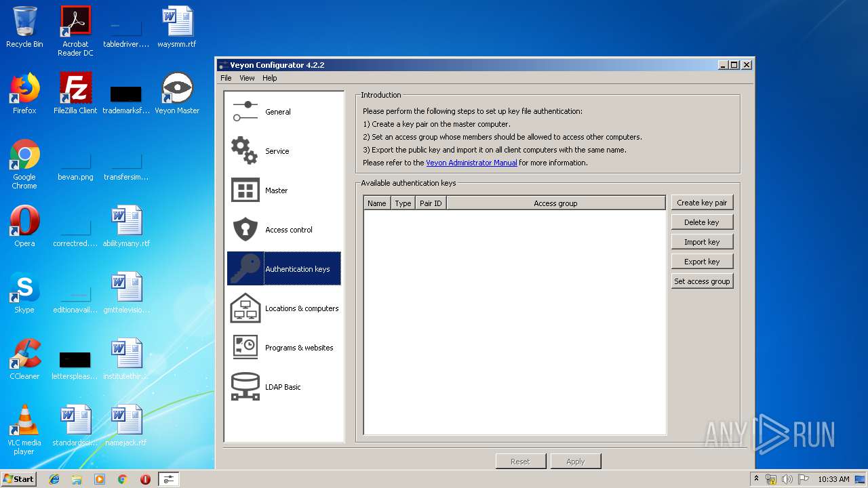Screen dimensions: 868x488
Task: Open Internet Explorer from the taskbar
Action: point(54,479)
